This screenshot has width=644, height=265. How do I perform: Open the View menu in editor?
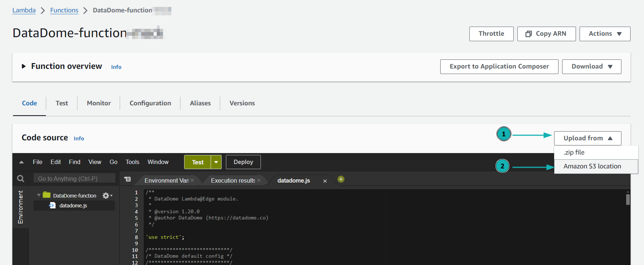tap(95, 162)
